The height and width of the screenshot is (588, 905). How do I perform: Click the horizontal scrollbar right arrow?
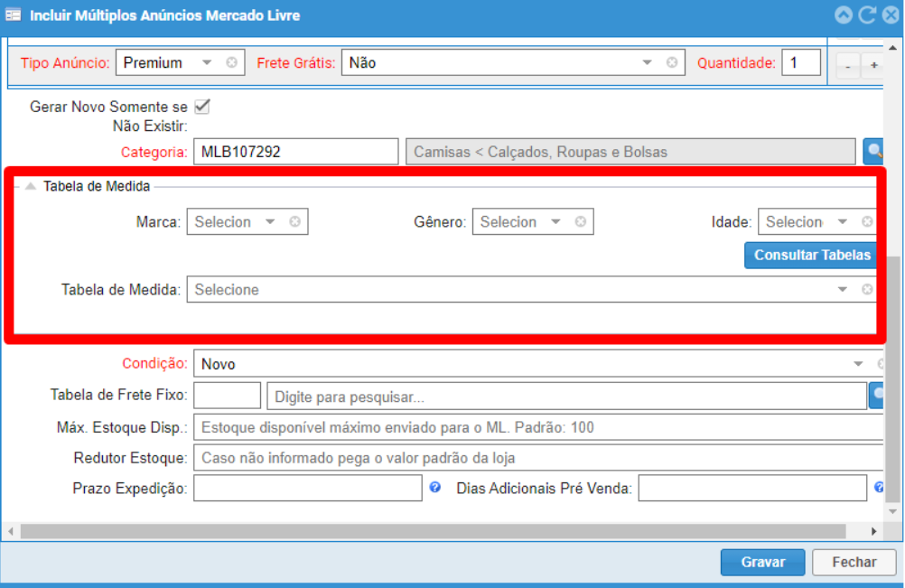coord(873,531)
